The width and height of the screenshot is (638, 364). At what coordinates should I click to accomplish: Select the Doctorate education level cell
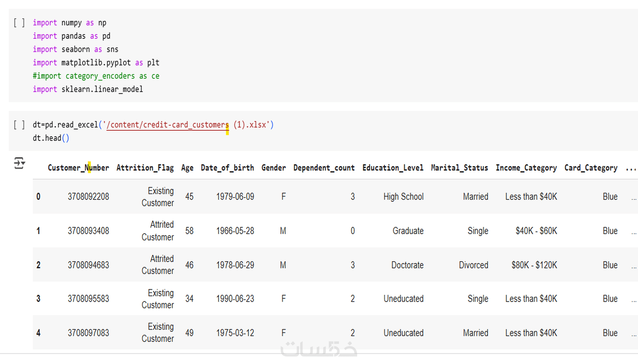(407, 265)
